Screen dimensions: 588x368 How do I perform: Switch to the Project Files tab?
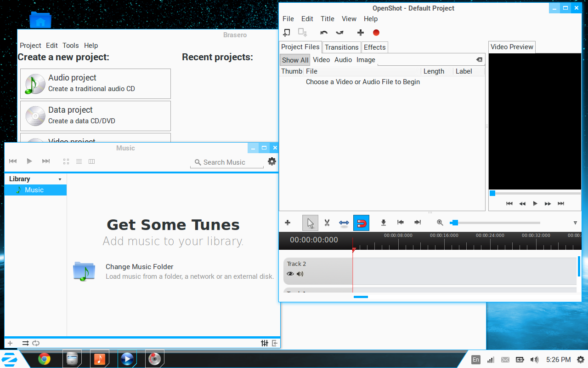tap(300, 47)
